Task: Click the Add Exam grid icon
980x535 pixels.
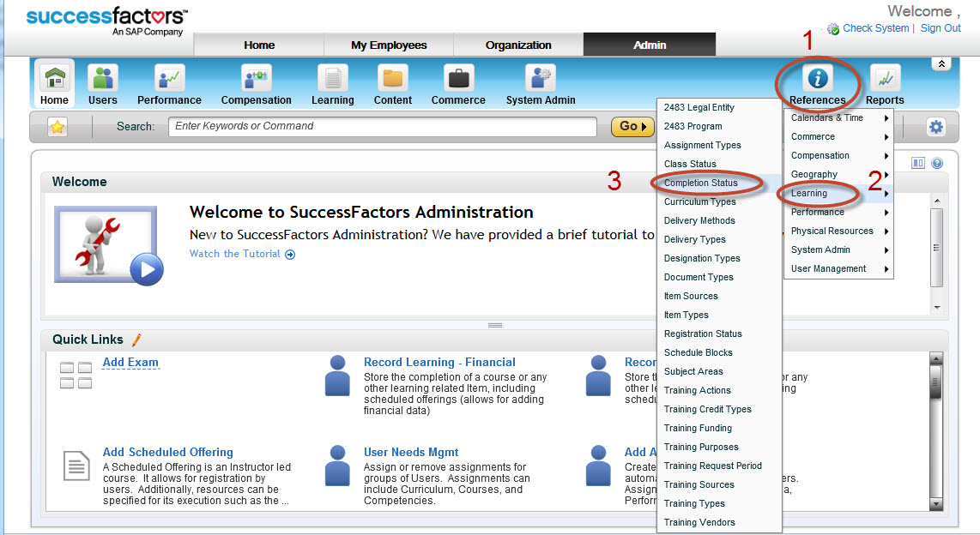Action: 76,376
